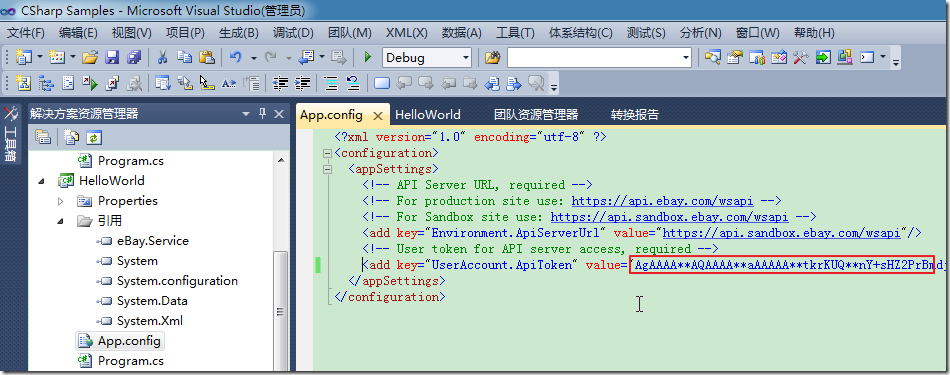Screen dimensions: 950x375
Task: Open the Start Page green arrow icon
Action: click(x=823, y=58)
